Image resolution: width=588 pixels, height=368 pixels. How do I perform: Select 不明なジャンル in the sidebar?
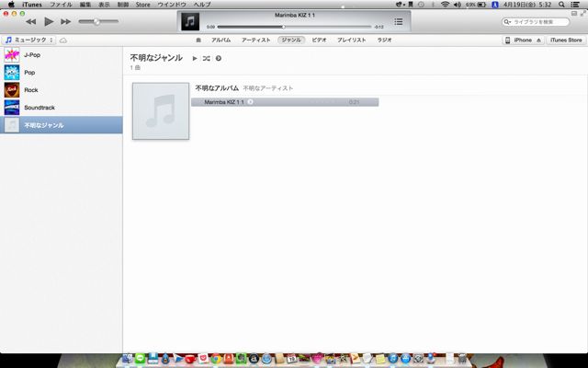pos(62,125)
